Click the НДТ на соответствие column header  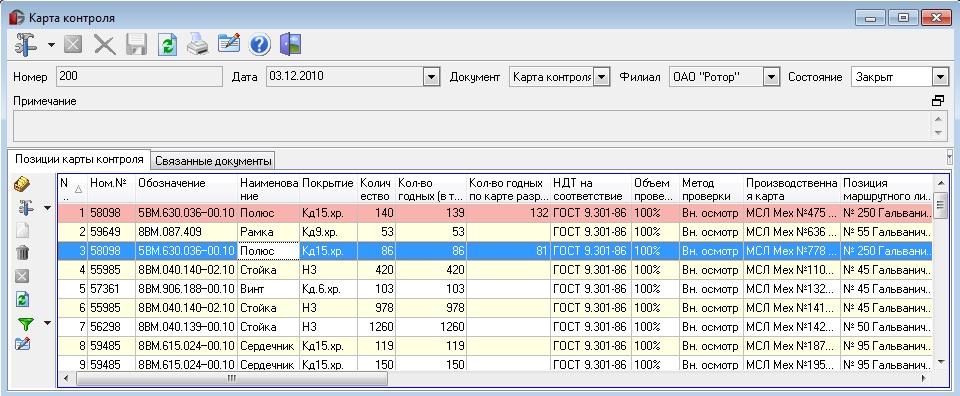pyautogui.click(x=591, y=189)
